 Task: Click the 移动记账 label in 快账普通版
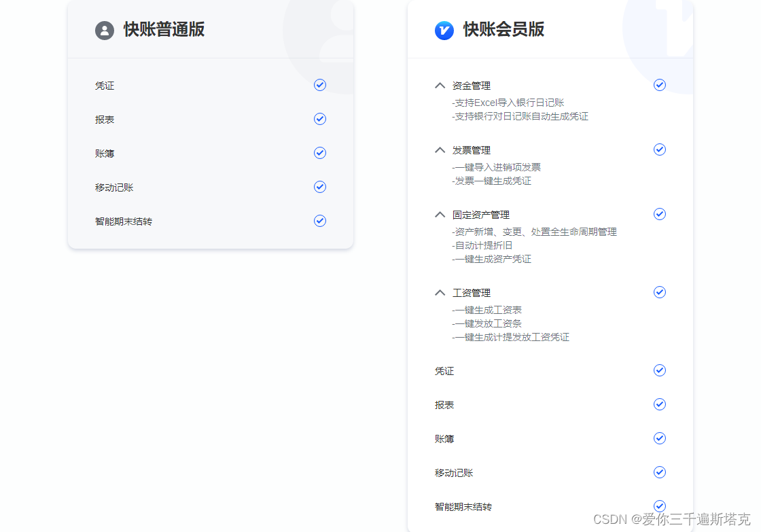[x=114, y=188]
